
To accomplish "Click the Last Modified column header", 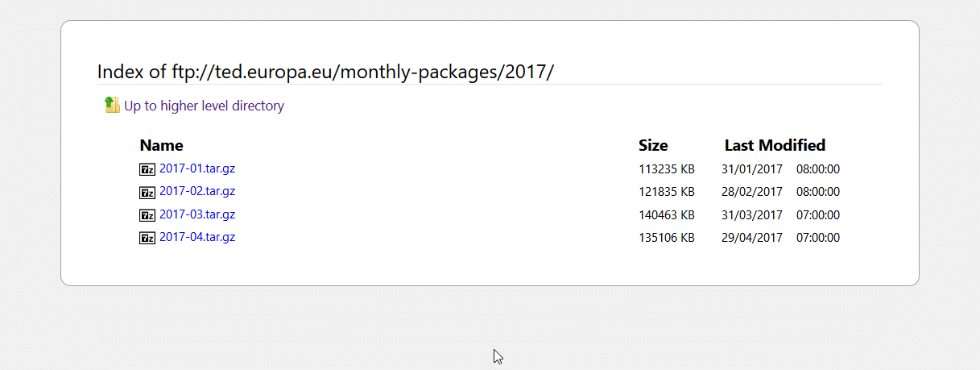I will [775, 146].
